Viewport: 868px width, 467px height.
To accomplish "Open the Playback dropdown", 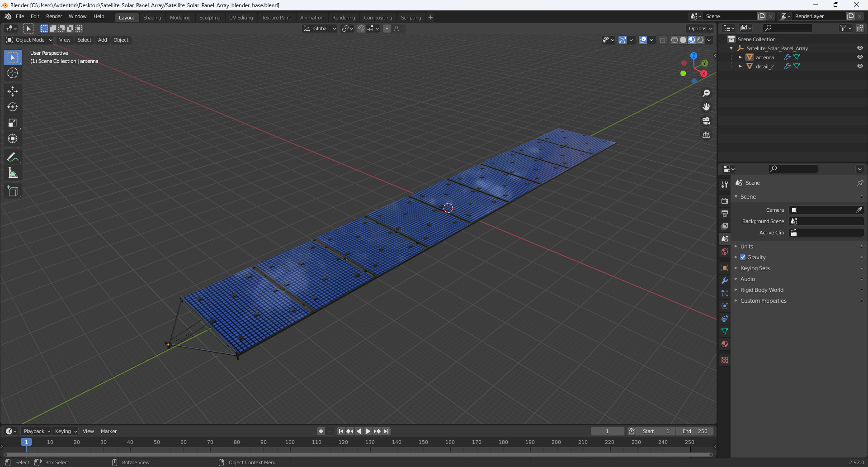I will 37,431.
